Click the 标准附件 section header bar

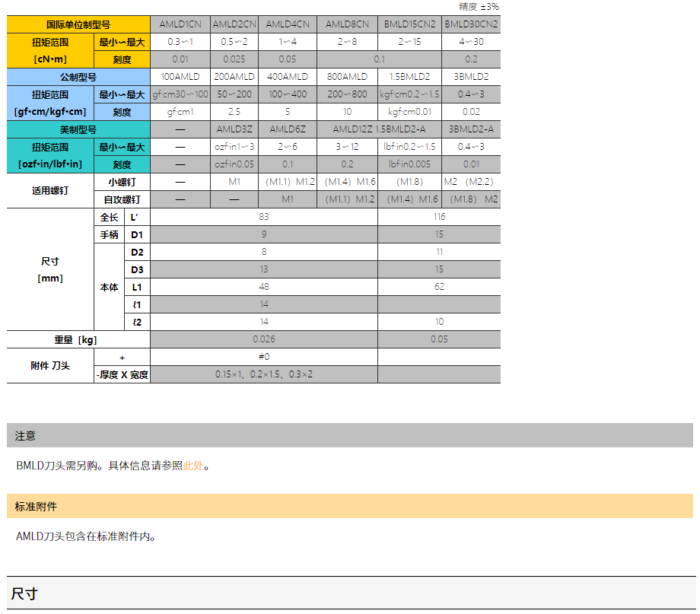coord(350,506)
